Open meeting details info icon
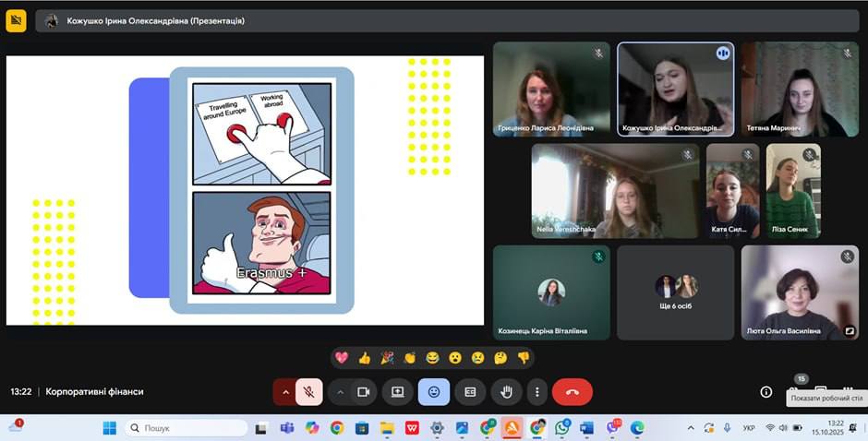868x441 pixels. (766, 392)
